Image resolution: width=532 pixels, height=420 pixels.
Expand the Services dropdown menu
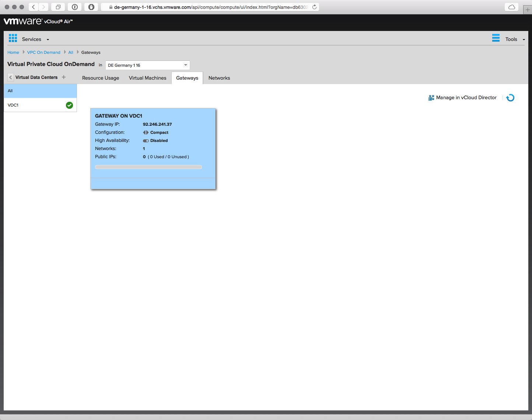48,39
